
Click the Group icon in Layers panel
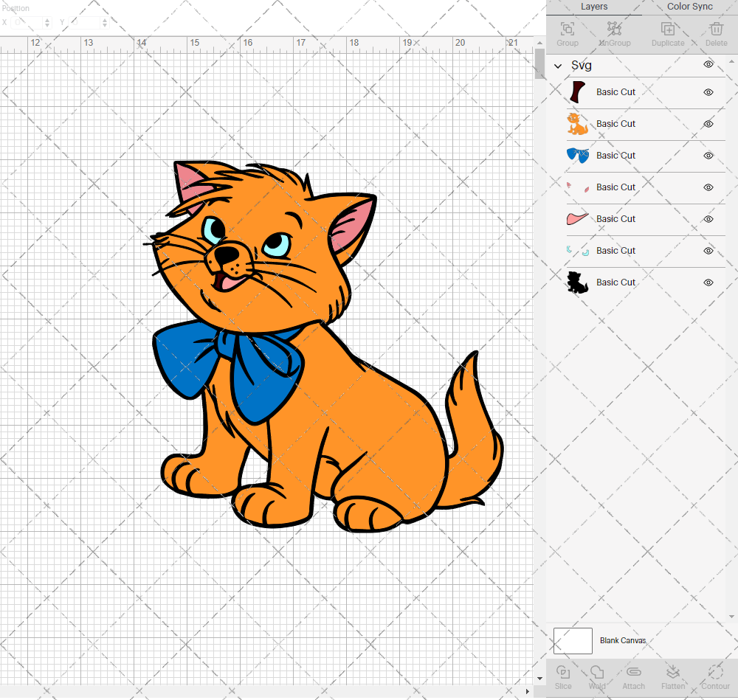pyautogui.click(x=567, y=33)
